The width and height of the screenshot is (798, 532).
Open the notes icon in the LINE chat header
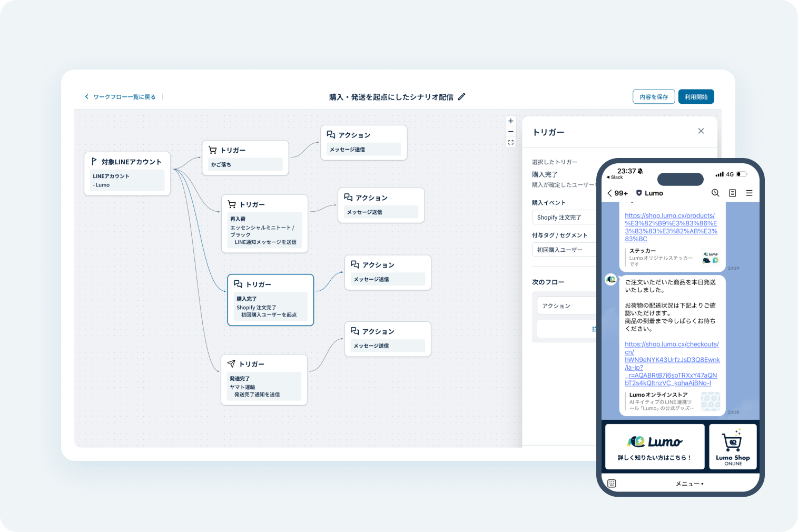point(732,193)
